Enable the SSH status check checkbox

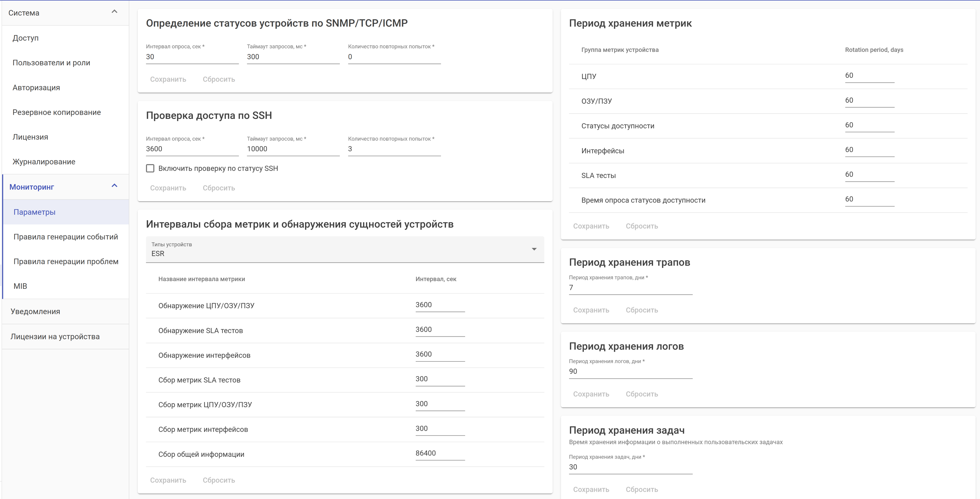coord(150,169)
